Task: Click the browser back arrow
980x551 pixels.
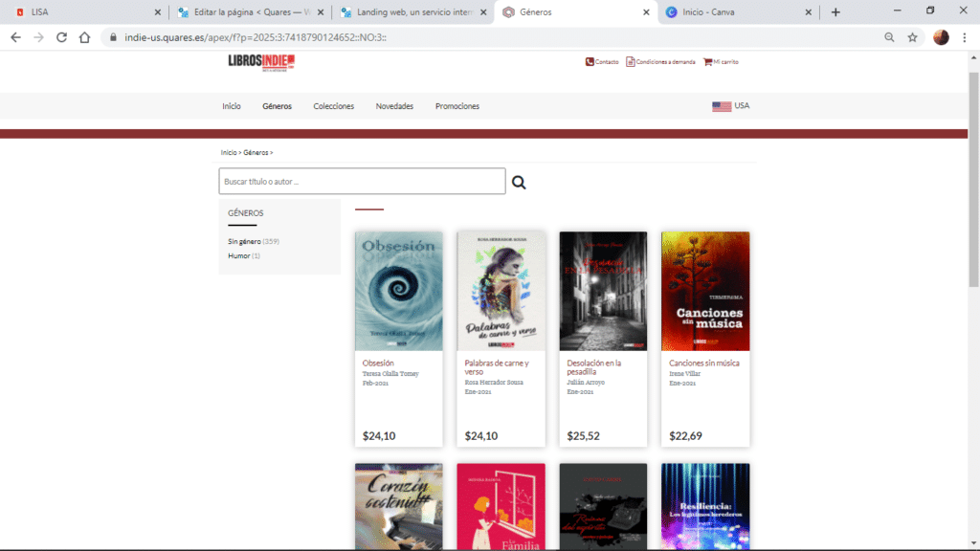Action: 15,37
